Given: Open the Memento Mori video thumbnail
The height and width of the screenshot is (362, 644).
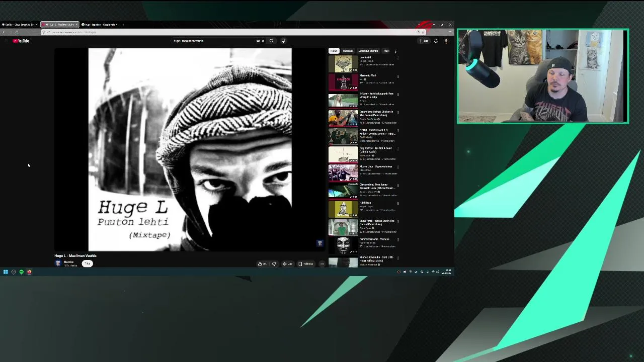Looking at the screenshot, I should coord(343,82).
